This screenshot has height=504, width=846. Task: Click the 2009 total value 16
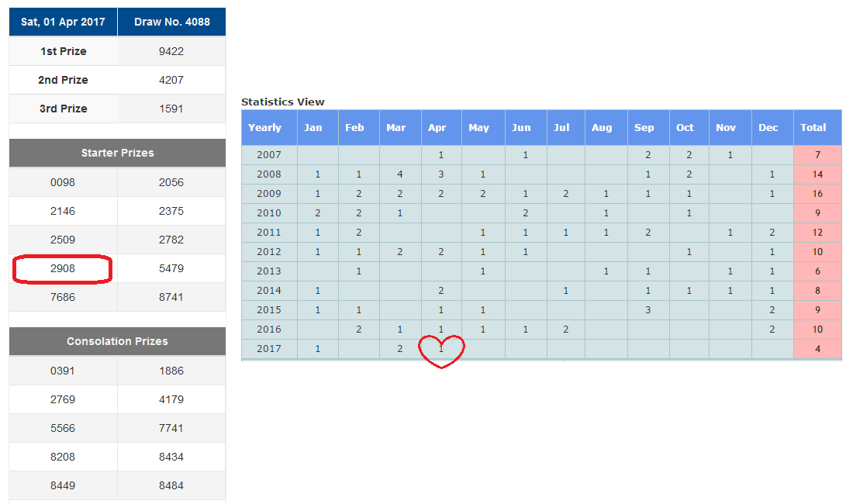[x=817, y=194]
